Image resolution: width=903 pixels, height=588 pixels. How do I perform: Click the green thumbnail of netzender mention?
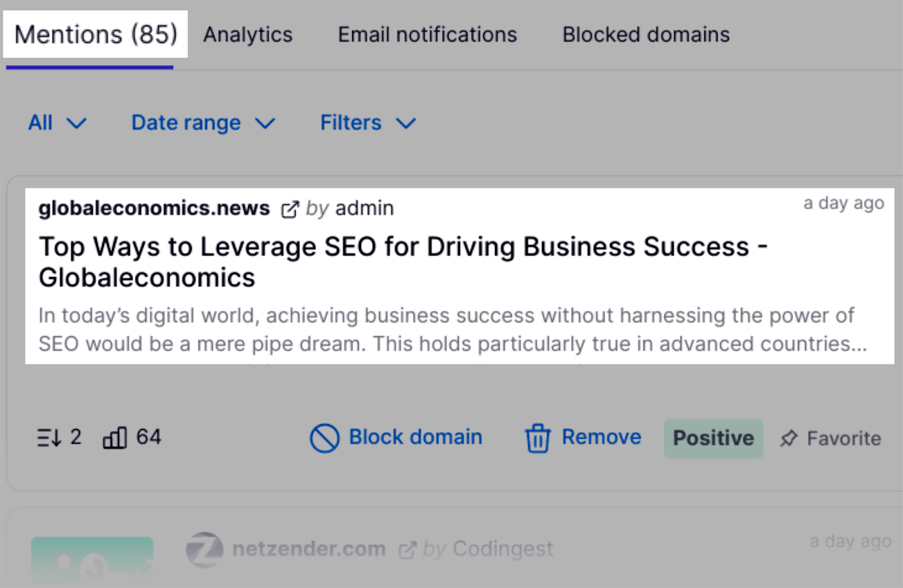point(92,559)
